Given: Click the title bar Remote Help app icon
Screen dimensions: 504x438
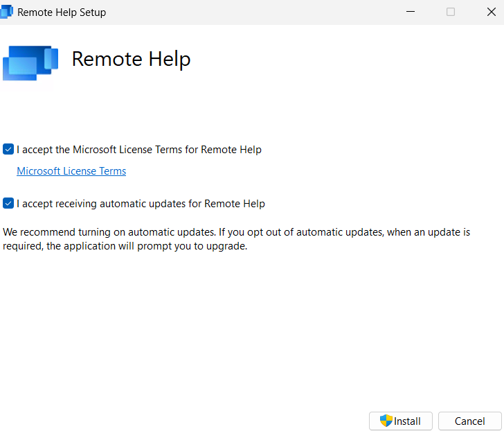Looking at the screenshot, I should click(x=6, y=12).
